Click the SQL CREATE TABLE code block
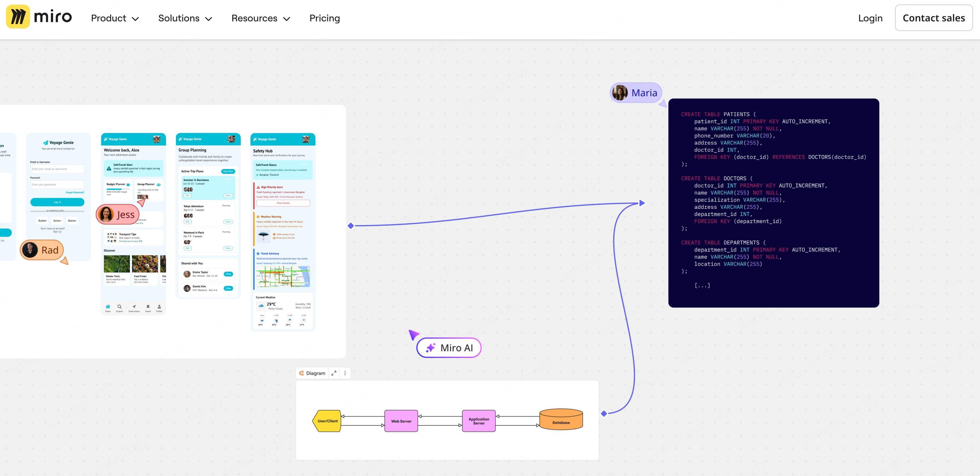The width and height of the screenshot is (980, 476). pos(773,203)
